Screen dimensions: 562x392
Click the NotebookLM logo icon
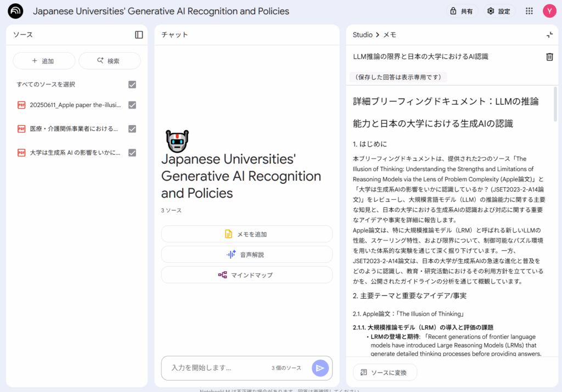pyautogui.click(x=15, y=11)
